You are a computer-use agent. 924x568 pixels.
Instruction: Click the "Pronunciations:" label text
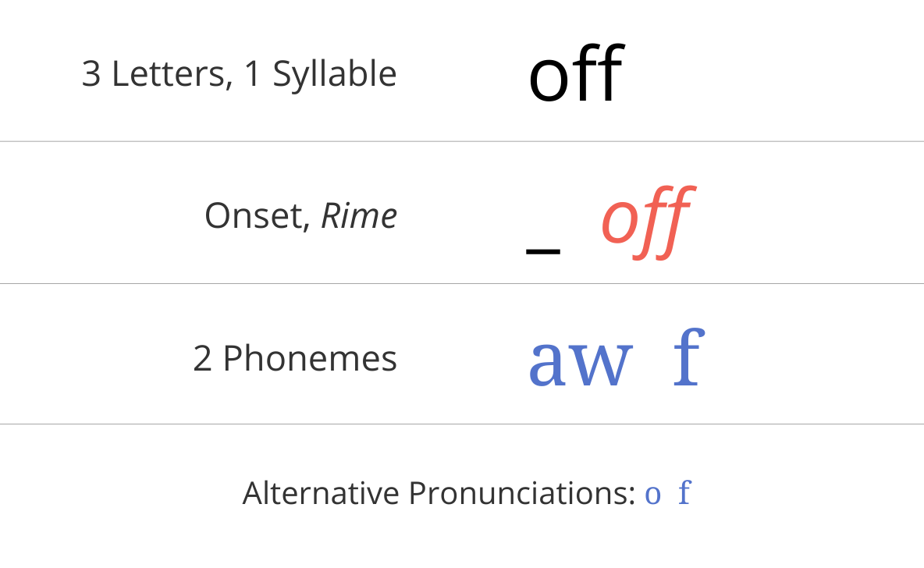(x=521, y=494)
